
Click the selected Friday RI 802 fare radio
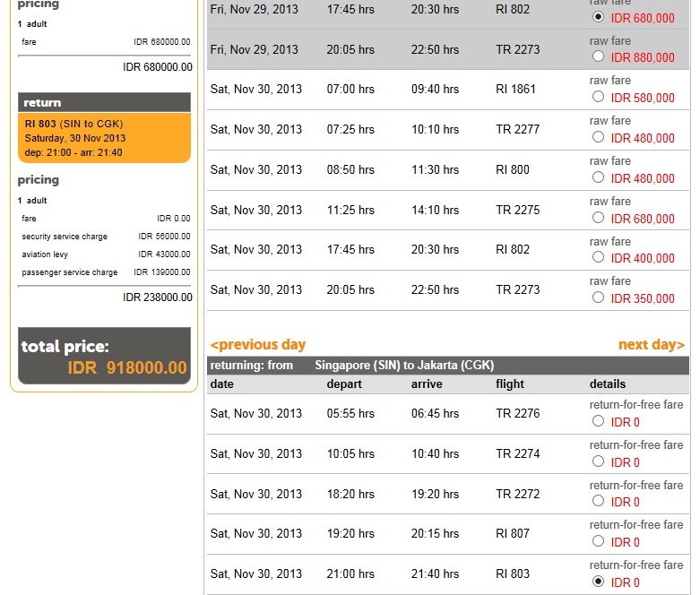click(598, 17)
